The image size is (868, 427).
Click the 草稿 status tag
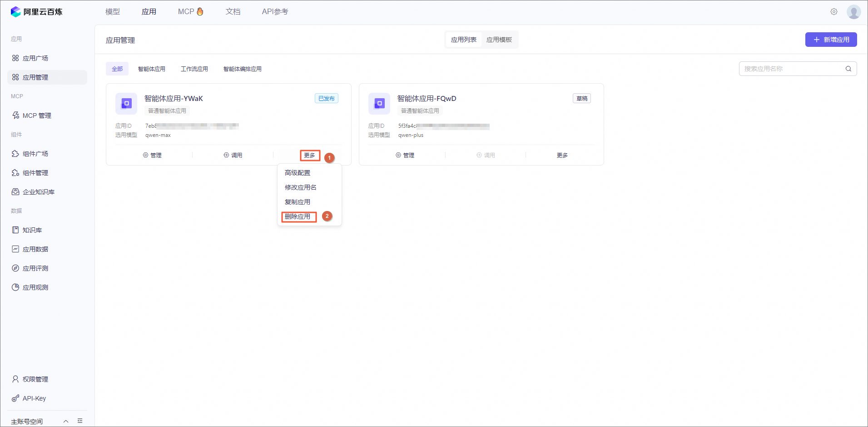click(582, 99)
